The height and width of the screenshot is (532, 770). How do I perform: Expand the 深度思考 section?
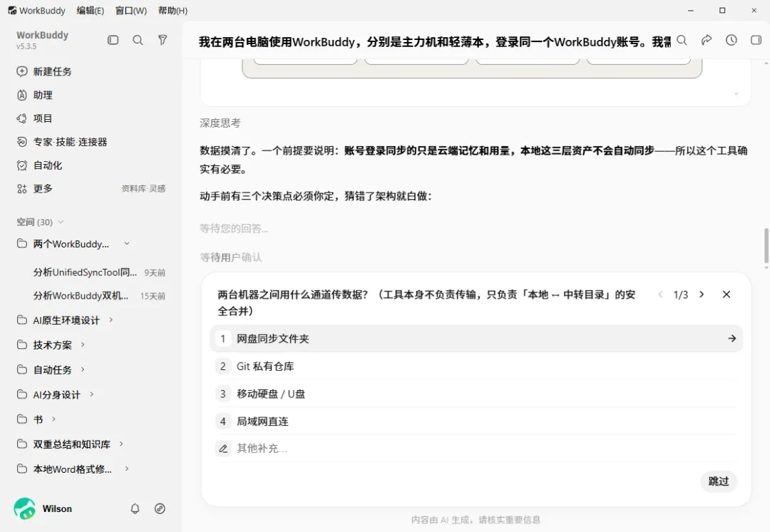[x=220, y=123]
